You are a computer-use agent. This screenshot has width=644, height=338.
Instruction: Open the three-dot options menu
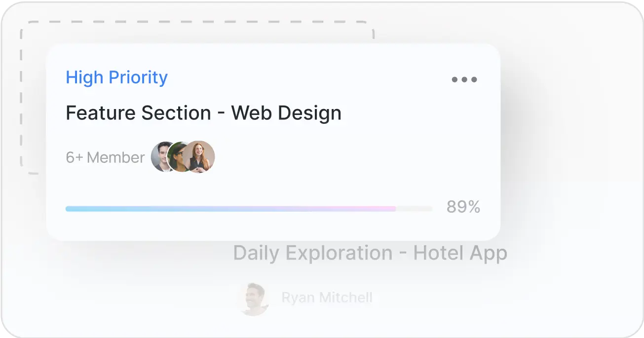click(464, 79)
